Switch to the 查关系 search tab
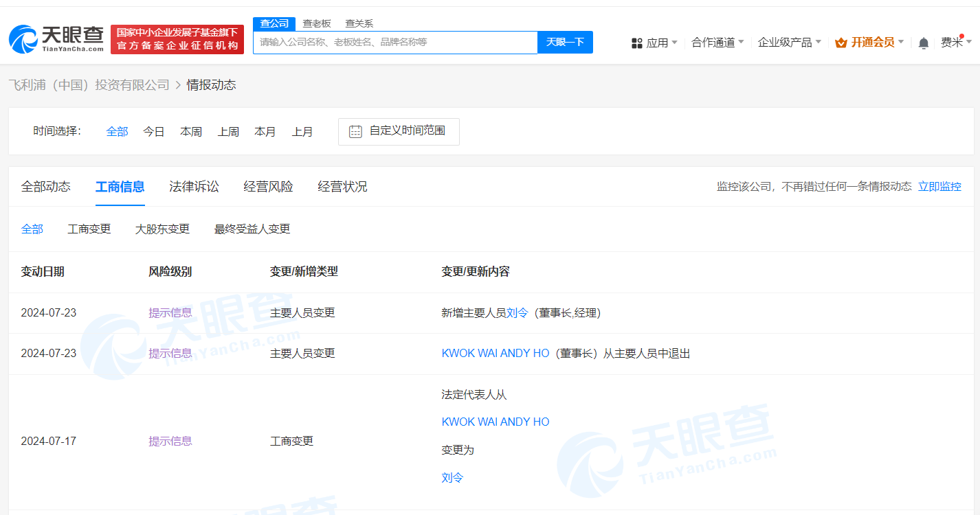This screenshot has width=980, height=515. [359, 23]
